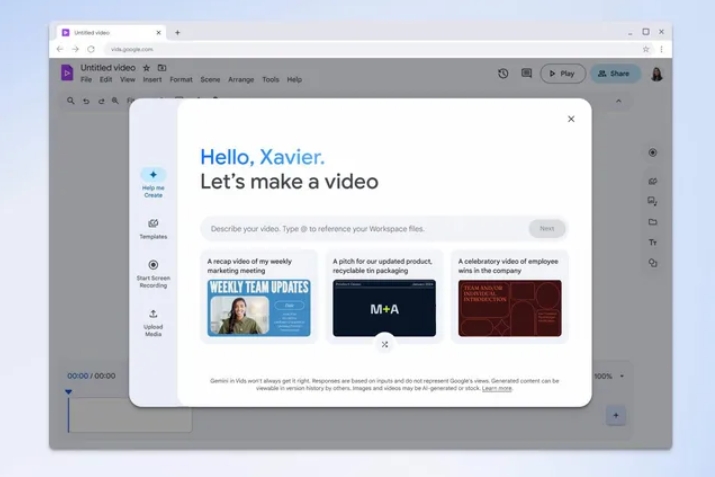
Task: Click the zoom toolbar icon
Action: pos(115,101)
